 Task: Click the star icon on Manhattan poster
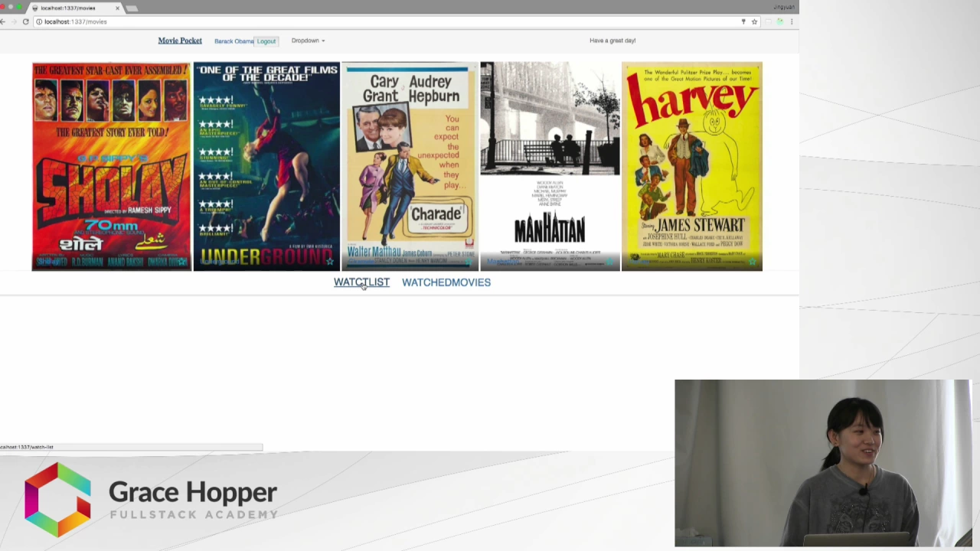coord(610,262)
